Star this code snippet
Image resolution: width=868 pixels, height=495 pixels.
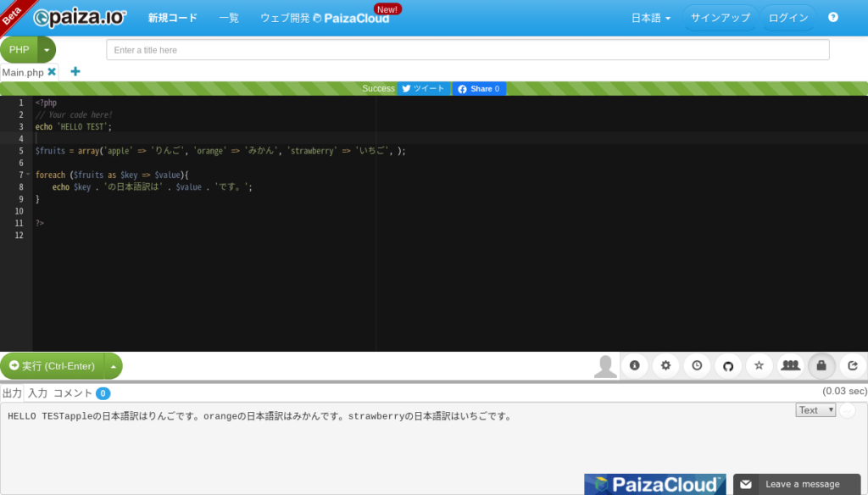759,365
